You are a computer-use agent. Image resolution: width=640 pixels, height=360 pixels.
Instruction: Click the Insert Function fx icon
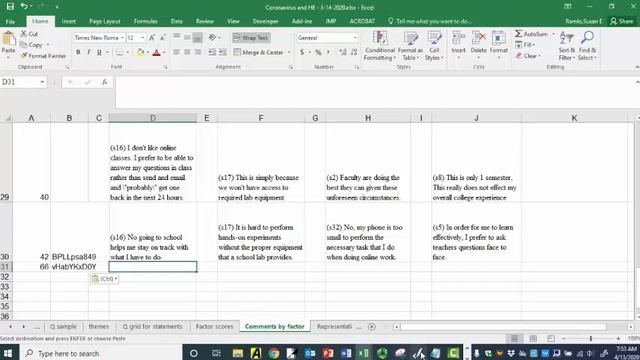104,82
